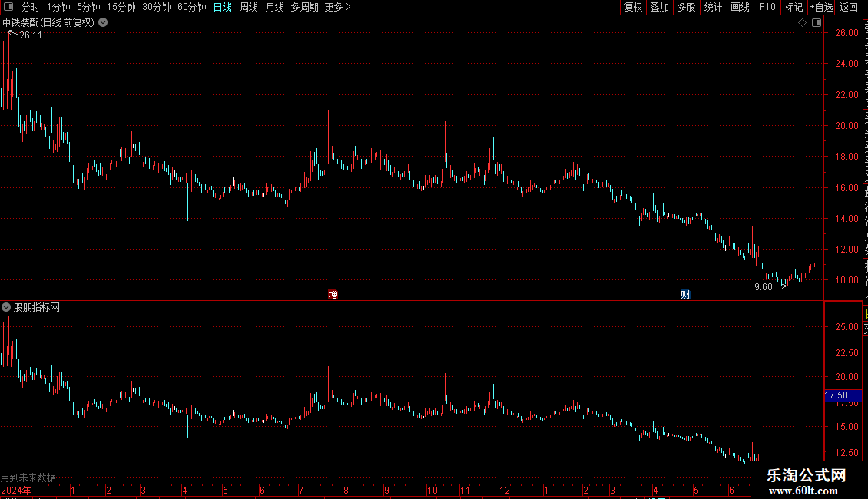This screenshot has width=868, height=499.
Task: Click the 返回 back button
Action: [848, 7]
